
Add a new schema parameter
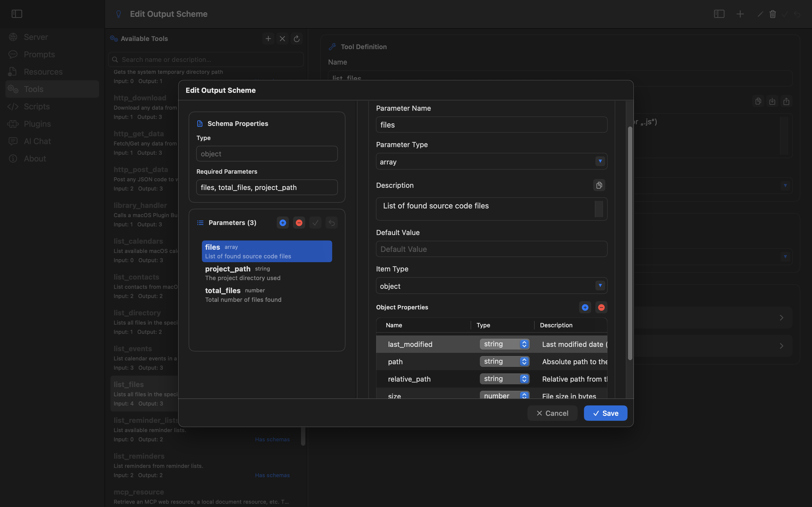pyautogui.click(x=283, y=223)
